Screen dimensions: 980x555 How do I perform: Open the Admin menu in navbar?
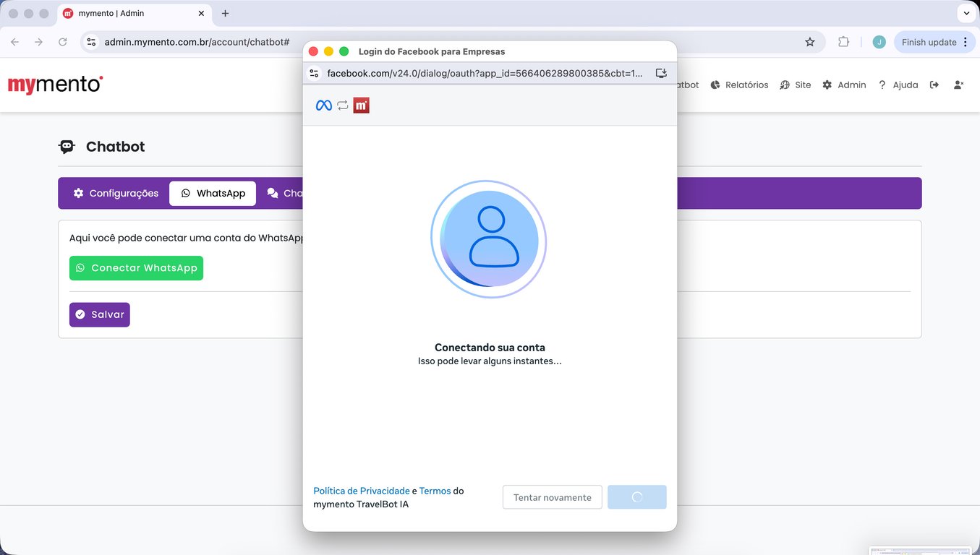[x=844, y=85]
